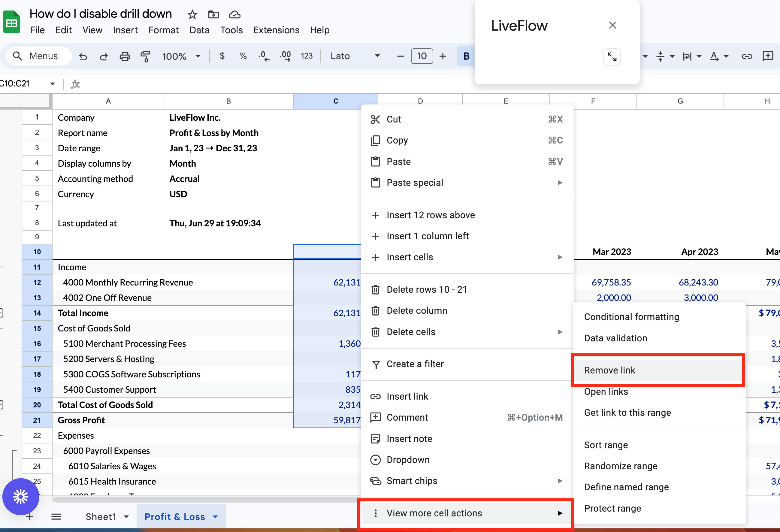The image size is (780, 532).
Task: Switch to Profit & Loss tab
Action: tap(175, 517)
